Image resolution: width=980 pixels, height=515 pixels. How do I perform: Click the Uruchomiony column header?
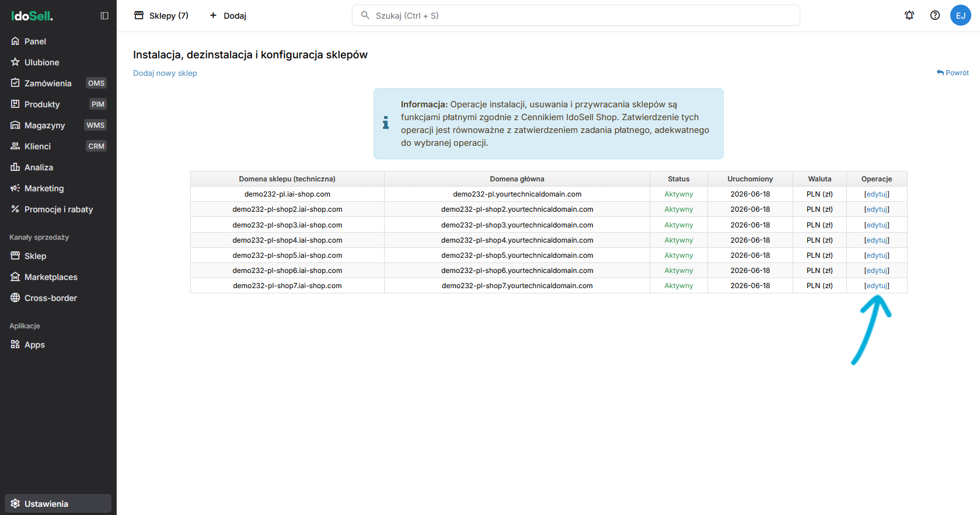750,179
